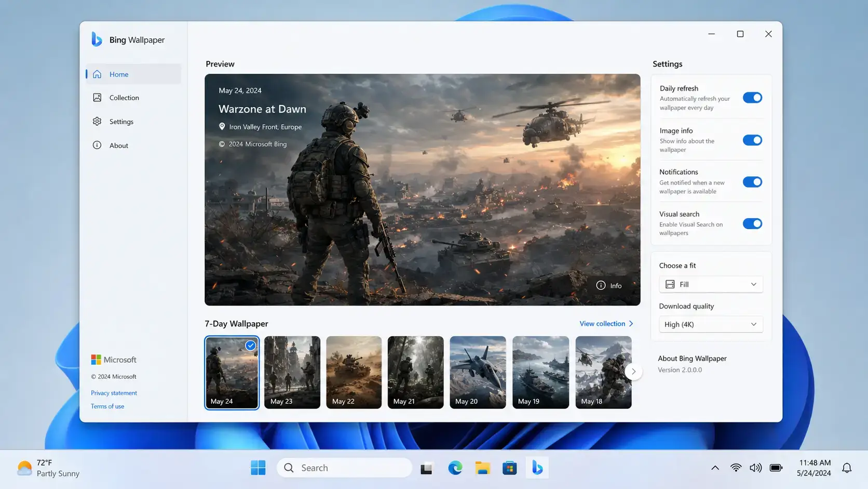Click the weather widget icon
868x489 pixels.
24,468
